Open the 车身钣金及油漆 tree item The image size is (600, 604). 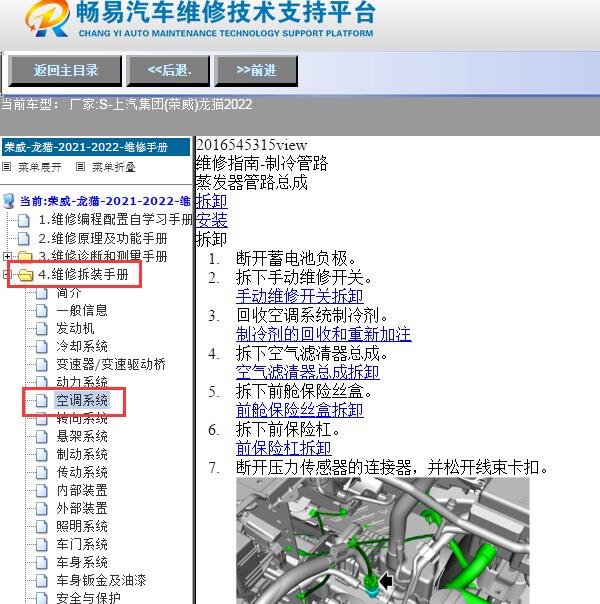click(x=101, y=581)
